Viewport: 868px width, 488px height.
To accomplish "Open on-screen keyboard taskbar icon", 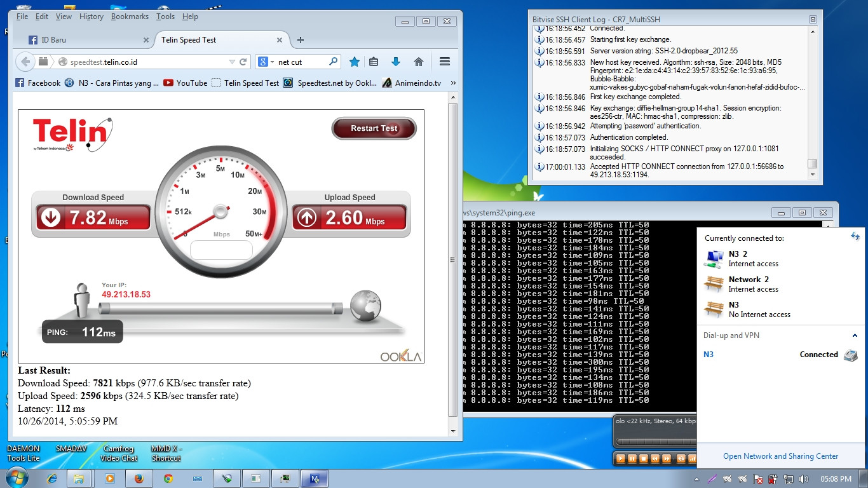I will (x=198, y=478).
